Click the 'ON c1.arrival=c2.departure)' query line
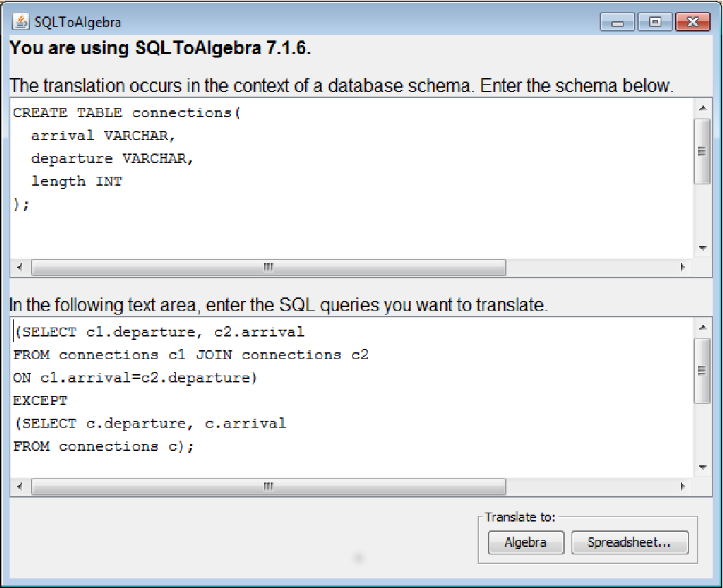 click(135, 378)
